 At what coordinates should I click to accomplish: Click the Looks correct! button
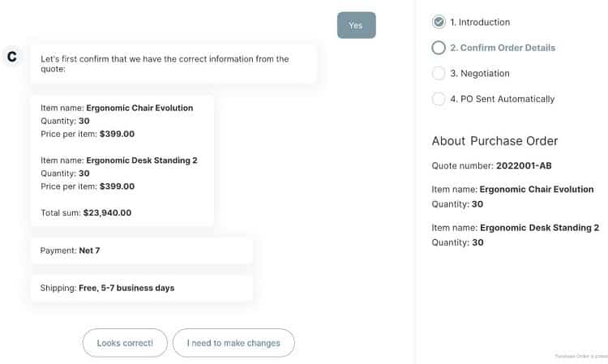click(x=125, y=343)
